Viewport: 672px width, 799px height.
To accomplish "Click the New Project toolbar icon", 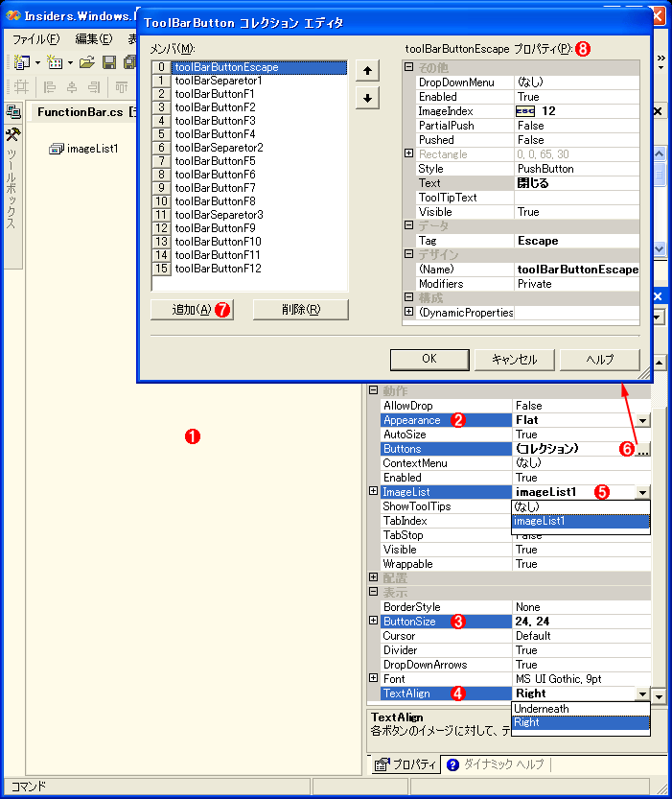I will (21, 62).
